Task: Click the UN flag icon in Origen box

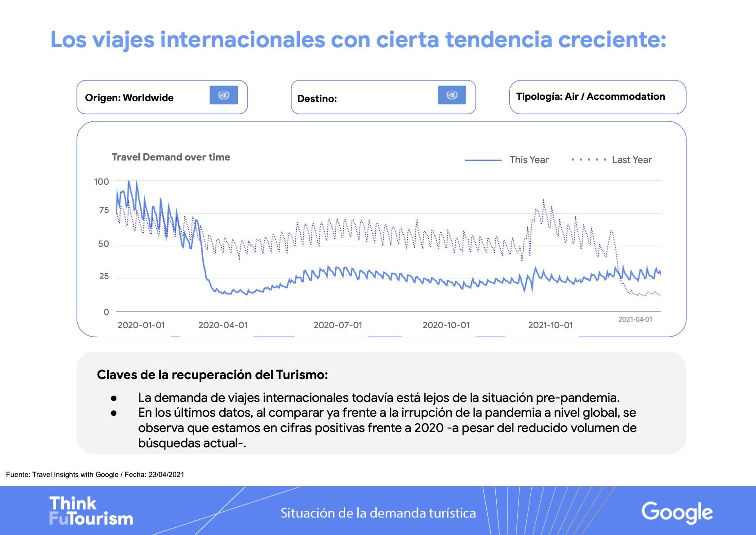Action: pyautogui.click(x=223, y=95)
